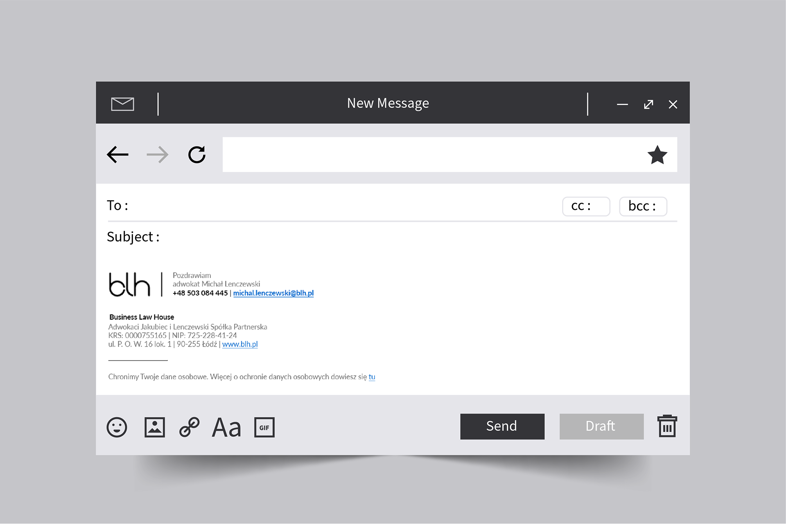Click the blh logo in the signature
The width and height of the screenshot is (786, 532).
(x=129, y=284)
